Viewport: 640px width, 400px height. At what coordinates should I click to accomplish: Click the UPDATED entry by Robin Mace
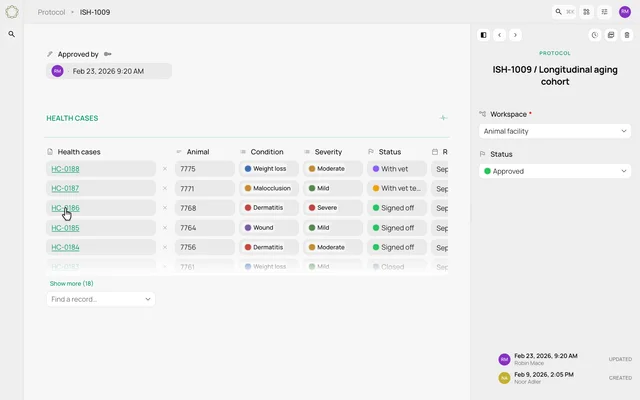(x=565, y=359)
